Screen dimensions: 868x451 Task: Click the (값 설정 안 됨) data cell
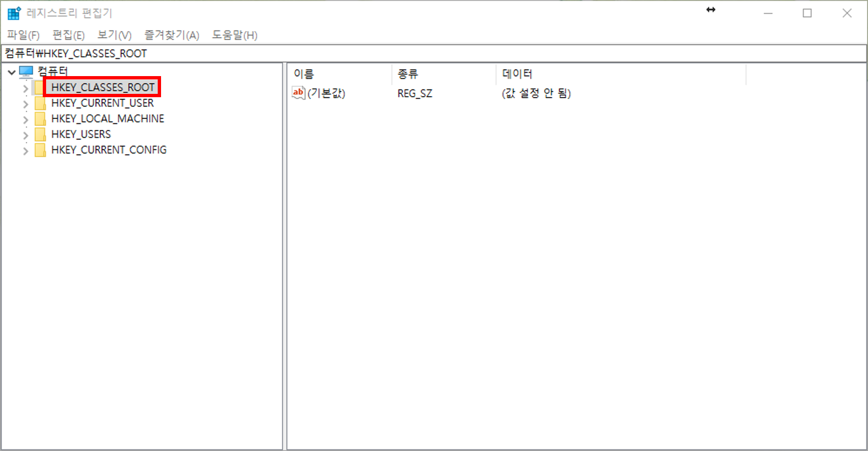tap(536, 93)
